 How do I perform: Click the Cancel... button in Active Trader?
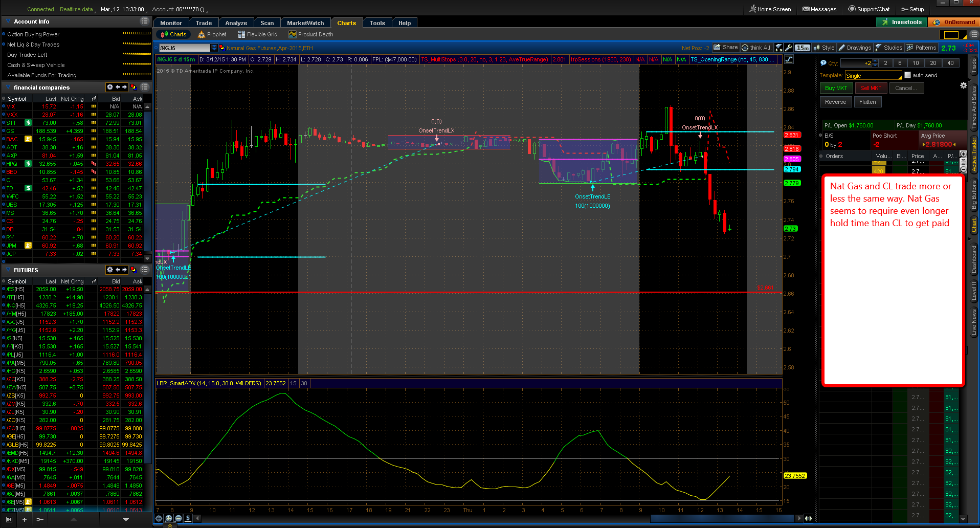(x=906, y=88)
